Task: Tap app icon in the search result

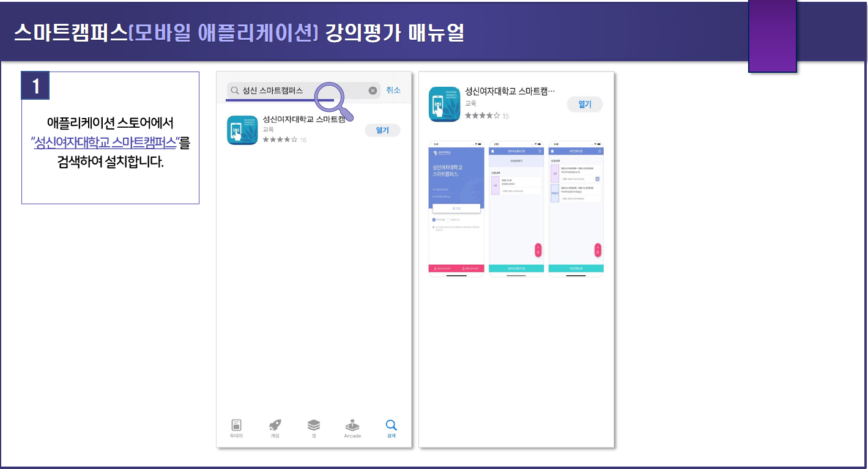Action: pyautogui.click(x=242, y=130)
